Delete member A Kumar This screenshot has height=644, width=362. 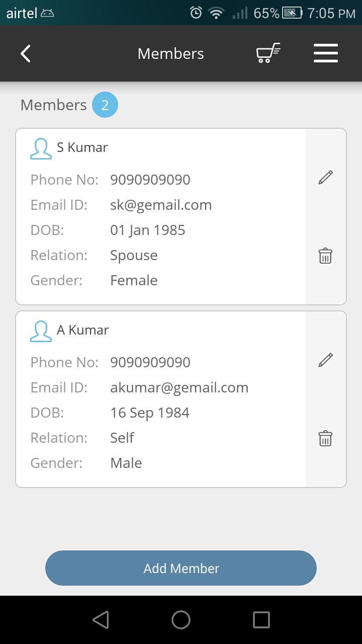(x=325, y=438)
